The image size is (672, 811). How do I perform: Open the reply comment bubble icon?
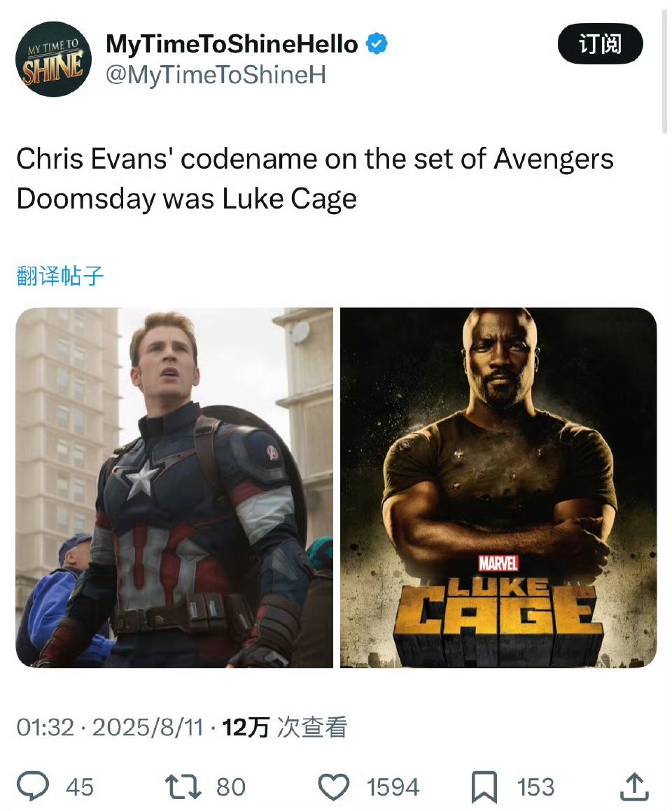tap(33, 787)
